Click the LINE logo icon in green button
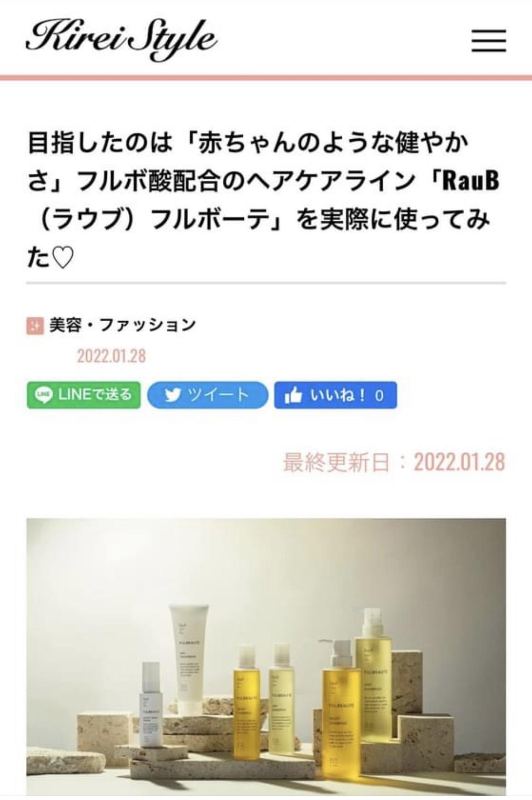Viewport: 532px width, 800px height. (x=44, y=395)
